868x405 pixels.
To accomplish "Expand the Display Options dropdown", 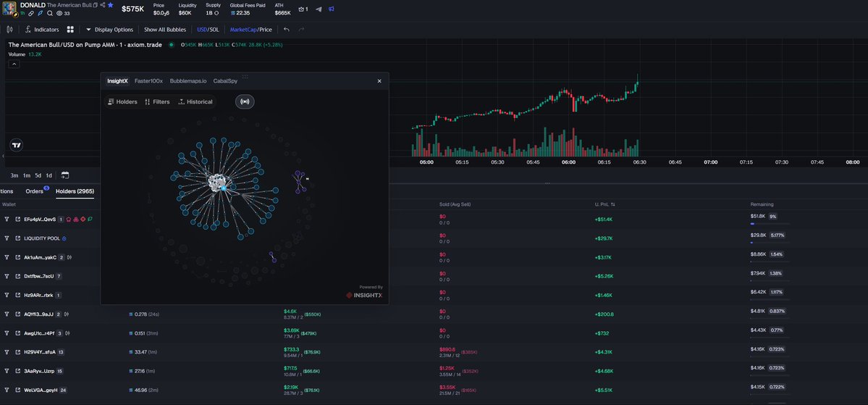I will point(109,30).
